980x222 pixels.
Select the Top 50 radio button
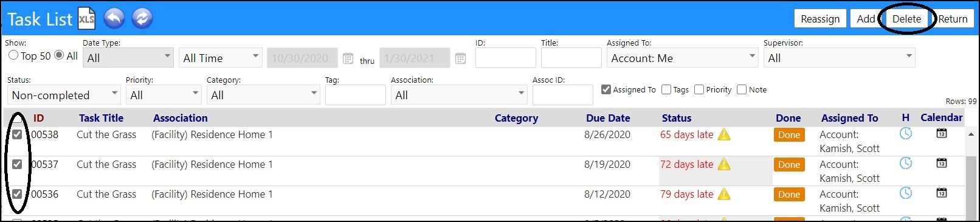point(13,55)
